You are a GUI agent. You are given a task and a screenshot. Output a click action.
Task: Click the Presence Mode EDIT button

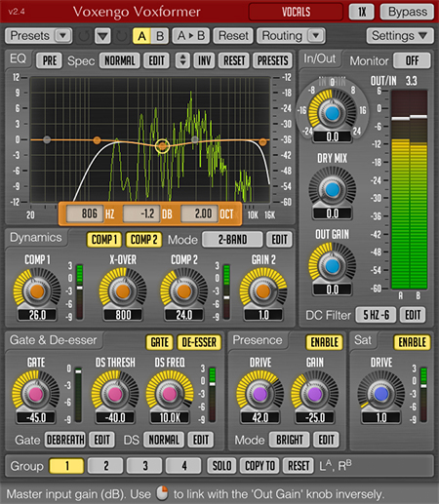[x=326, y=440]
